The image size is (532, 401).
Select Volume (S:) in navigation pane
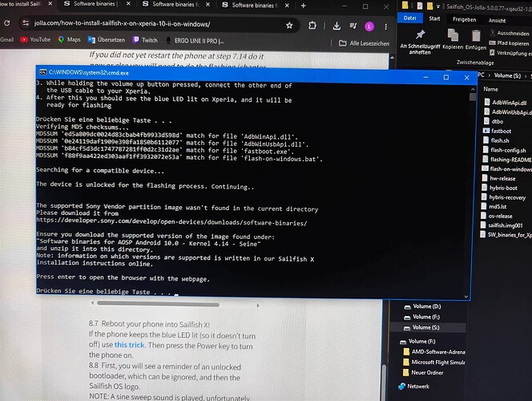[425, 328]
